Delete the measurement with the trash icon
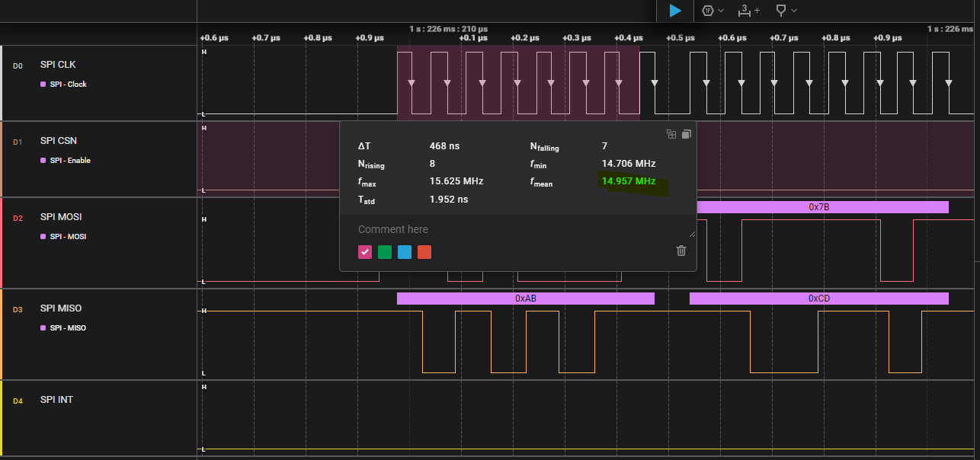 click(681, 251)
